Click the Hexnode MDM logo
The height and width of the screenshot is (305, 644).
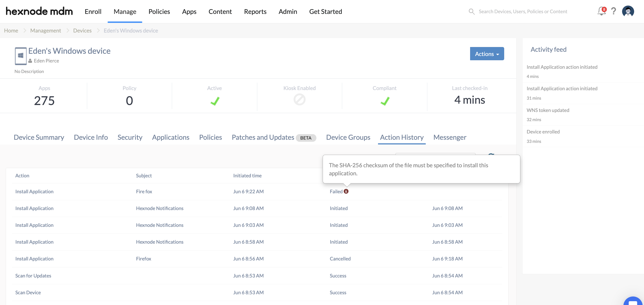click(x=39, y=11)
